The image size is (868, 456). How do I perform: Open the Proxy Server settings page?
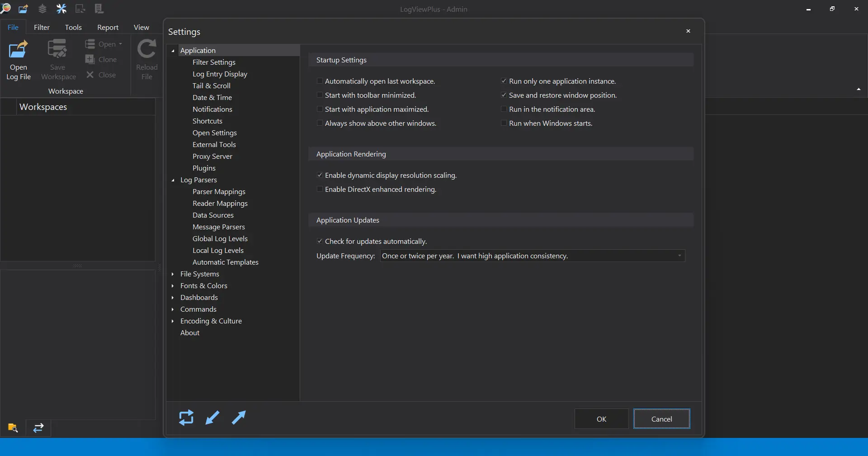212,156
